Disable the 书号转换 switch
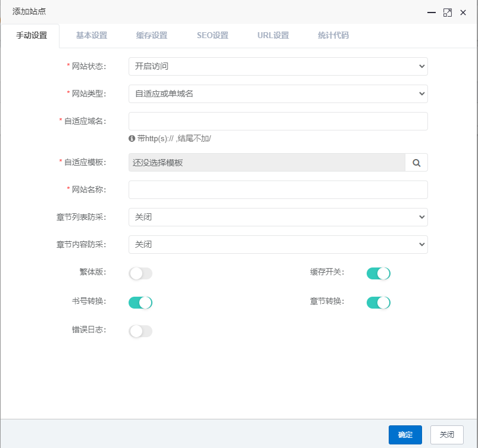478x448 pixels. pyautogui.click(x=140, y=303)
